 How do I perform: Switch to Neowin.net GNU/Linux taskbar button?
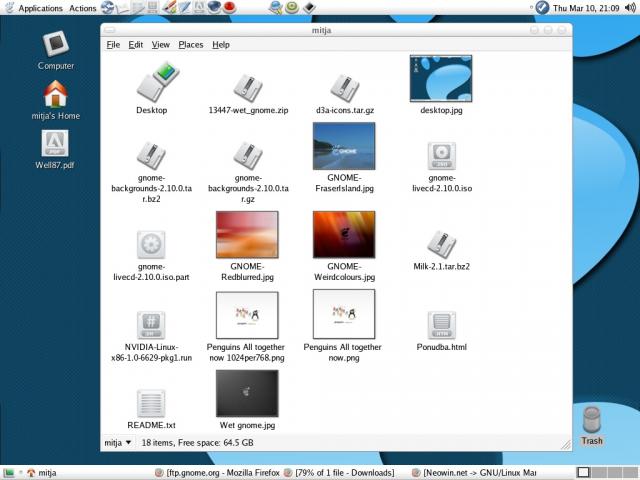474,473
